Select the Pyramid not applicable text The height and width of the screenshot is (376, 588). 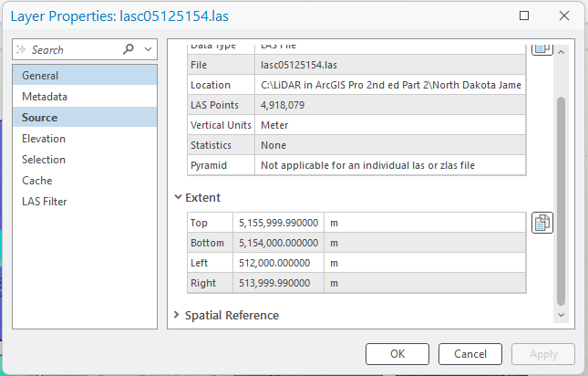[390, 165]
